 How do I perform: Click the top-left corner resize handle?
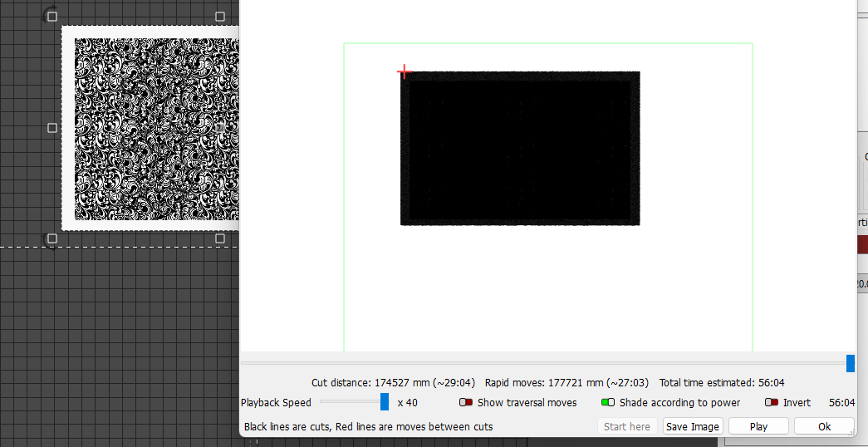(52, 17)
